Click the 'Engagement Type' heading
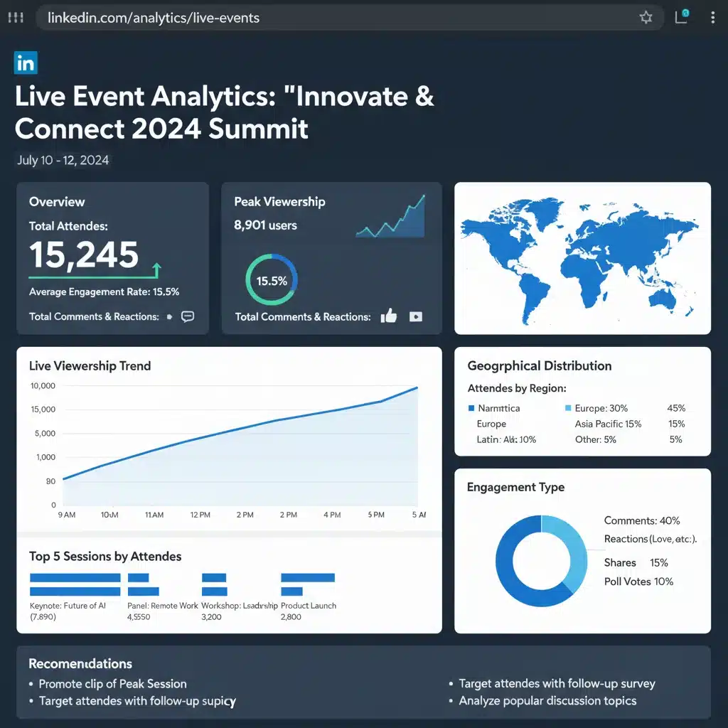The width and height of the screenshot is (728, 728). [515, 487]
